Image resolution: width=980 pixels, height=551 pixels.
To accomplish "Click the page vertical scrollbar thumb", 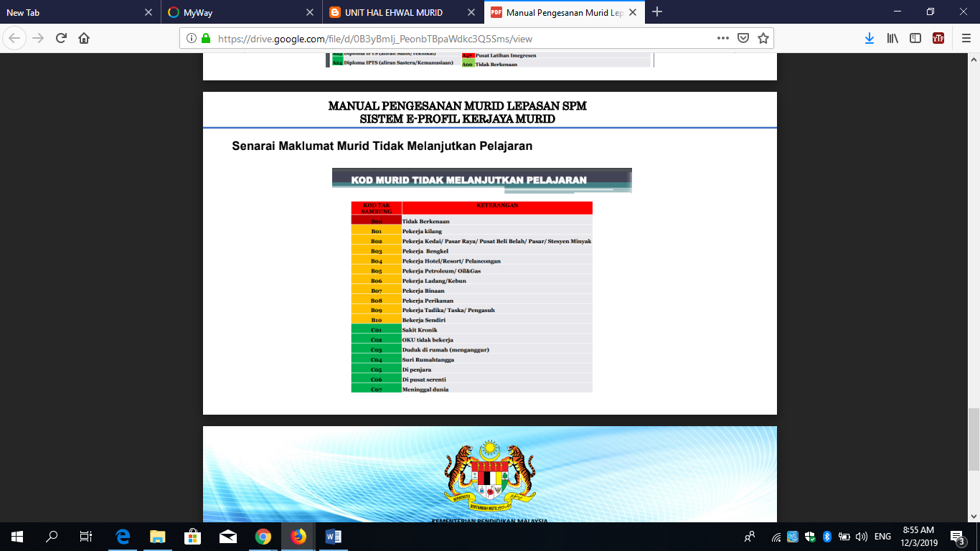I will [x=974, y=439].
